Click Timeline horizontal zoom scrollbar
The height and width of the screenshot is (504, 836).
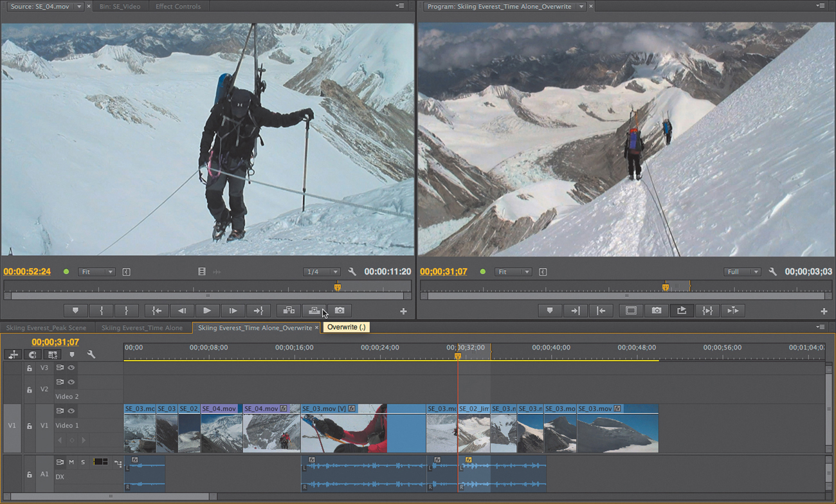(x=111, y=496)
